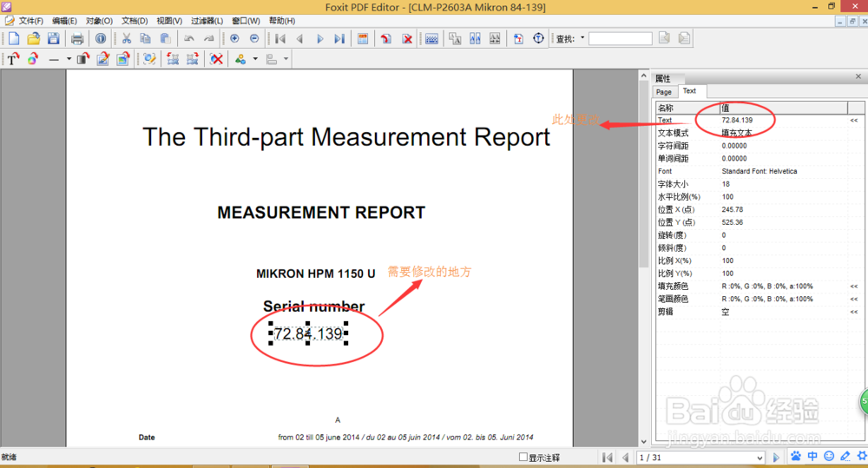Image resolution: width=868 pixels, height=468 pixels.
Task: Open the 过滤器(L) menu
Action: [x=207, y=21]
